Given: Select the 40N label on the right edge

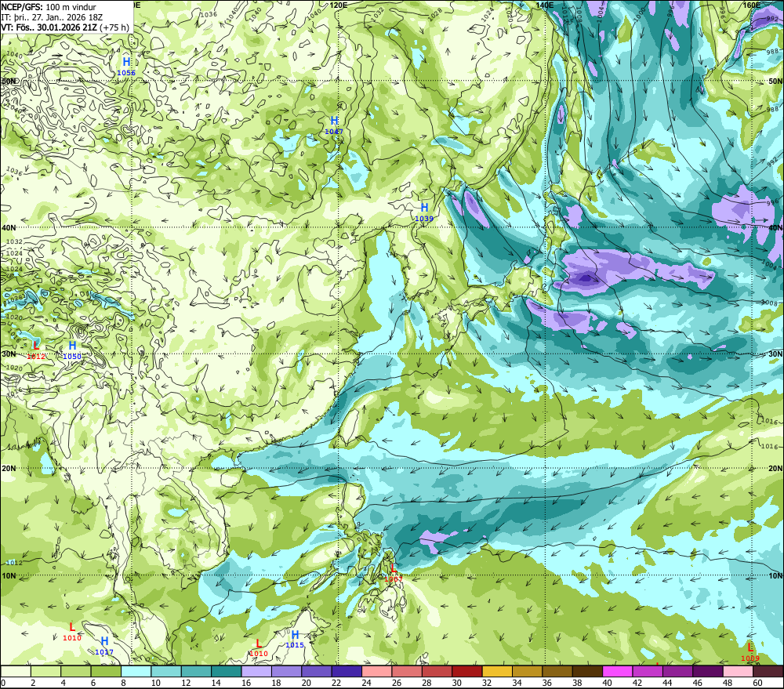Looking at the screenshot, I should (x=775, y=227).
